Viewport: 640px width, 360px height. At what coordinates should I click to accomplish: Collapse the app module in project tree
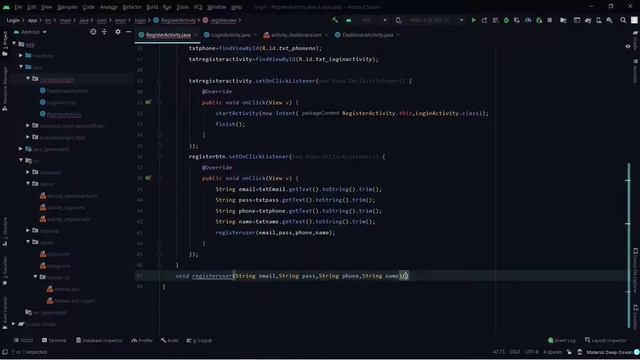tap(14, 43)
